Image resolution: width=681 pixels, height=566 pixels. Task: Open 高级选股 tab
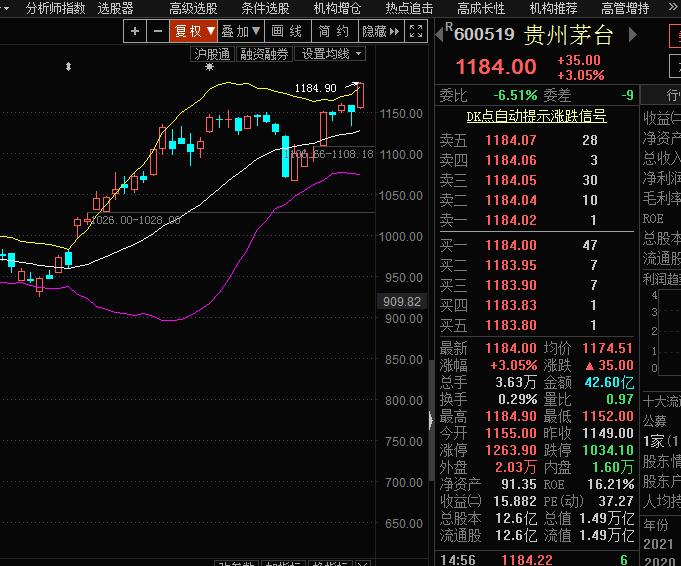[x=193, y=8]
